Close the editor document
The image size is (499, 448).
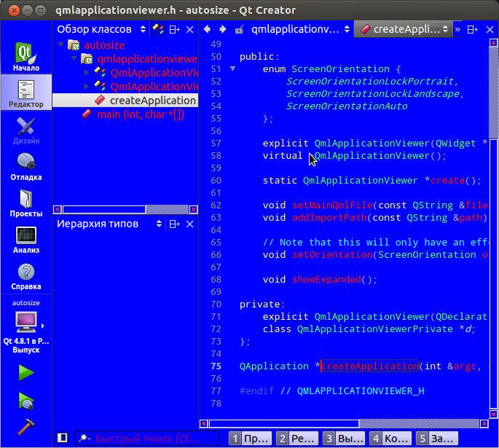[490, 30]
